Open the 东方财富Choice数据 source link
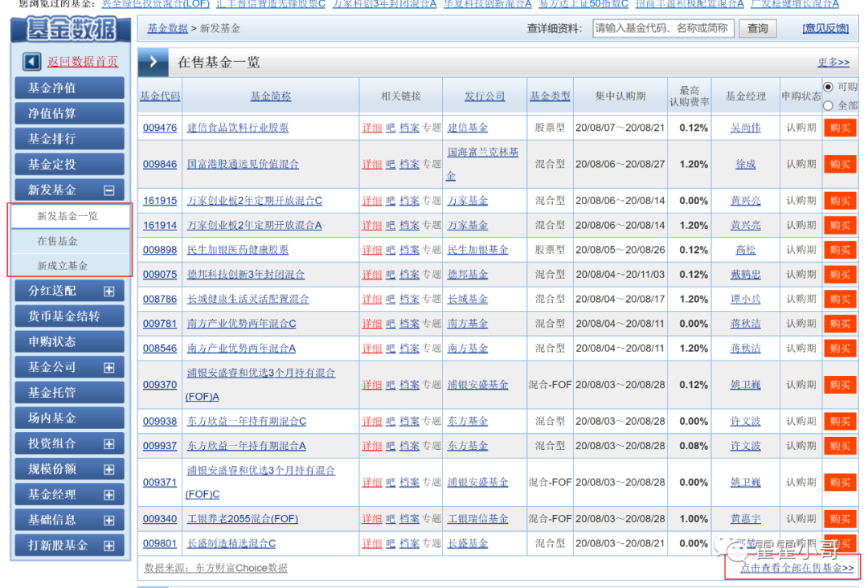Image resolution: width=868 pixels, height=588 pixels. click(242, 568)
